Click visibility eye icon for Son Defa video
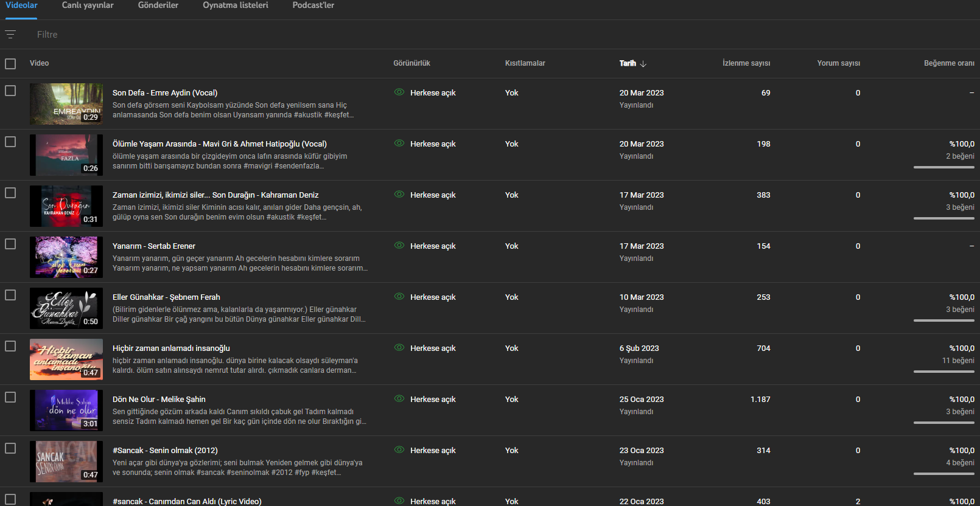This screenshot has height=506, width=980. click(399, 92)
